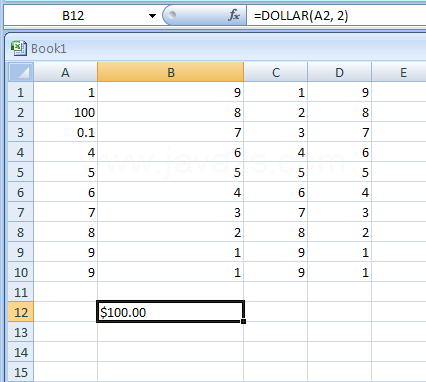Click the Excel workbook icon beside Book1
The height and width of the screenshot is (382, 426).
(18, 48)
